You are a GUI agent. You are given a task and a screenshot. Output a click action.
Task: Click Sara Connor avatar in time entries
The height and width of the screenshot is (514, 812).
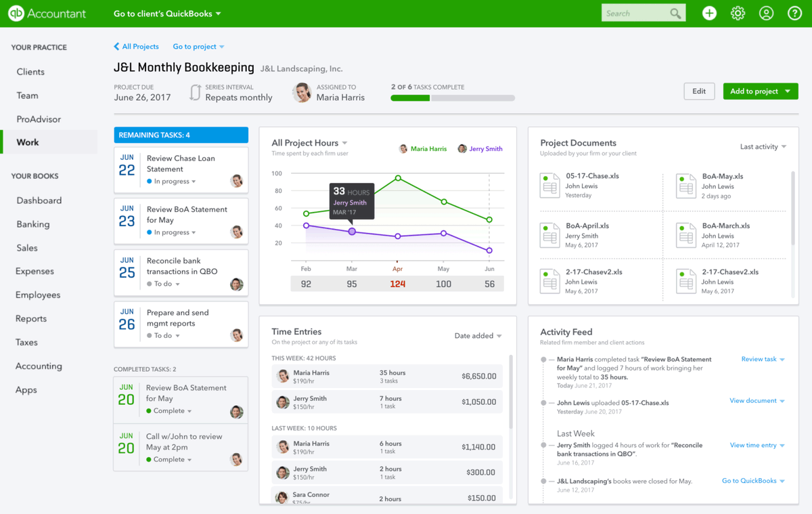tap(282, 498)
